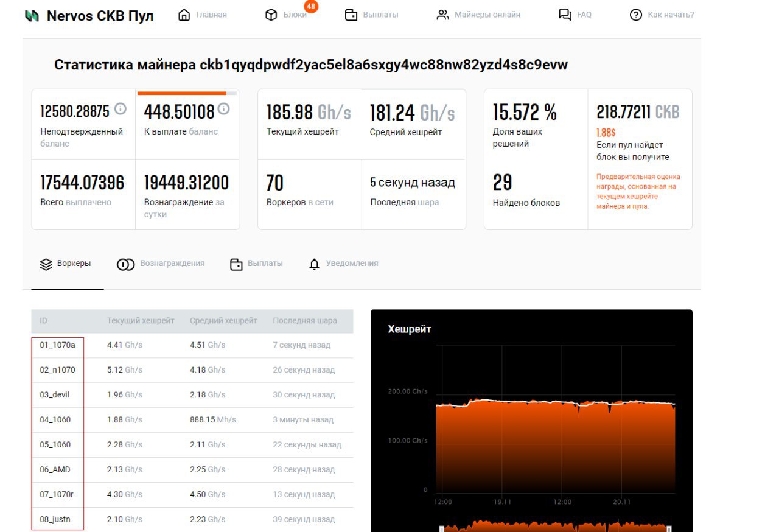Screen dimensions: 779x532
Task: Open Майнеры онлайн page
Action: pyautogui.click(x=487, y=15)
